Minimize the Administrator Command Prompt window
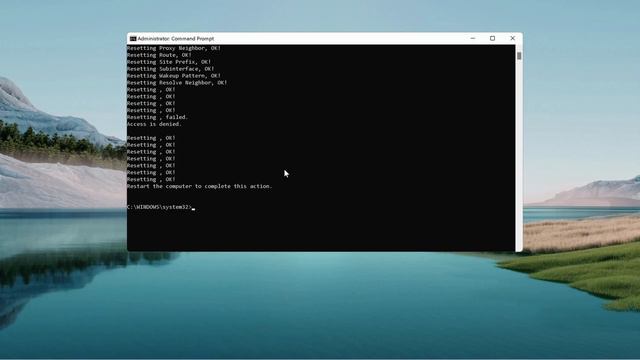The width and height of the screenshot is (640, 360). (x=473, y=38)
